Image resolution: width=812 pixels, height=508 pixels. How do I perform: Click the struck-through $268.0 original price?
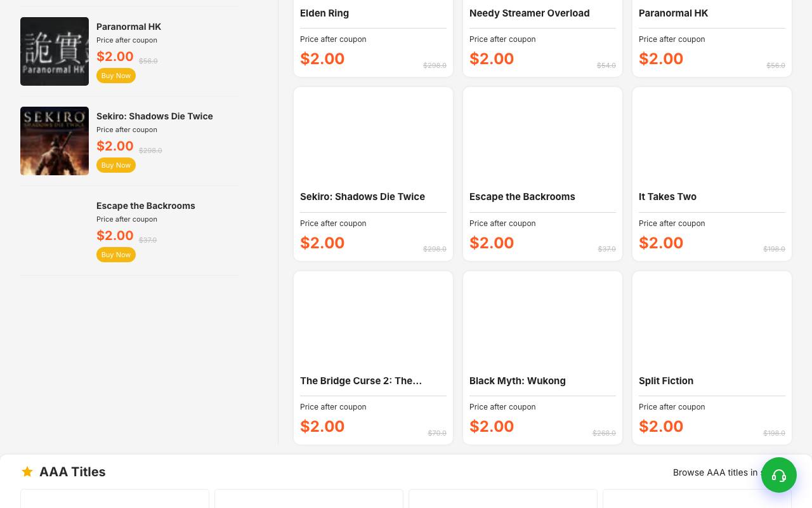[604, 433]
